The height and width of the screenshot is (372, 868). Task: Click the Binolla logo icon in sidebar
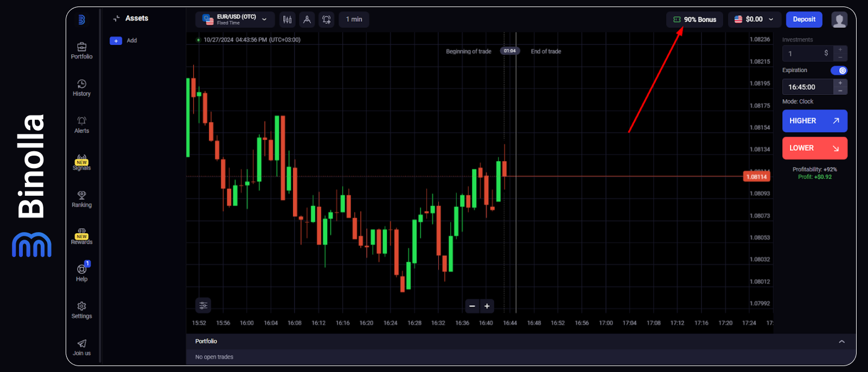point(81,20)
